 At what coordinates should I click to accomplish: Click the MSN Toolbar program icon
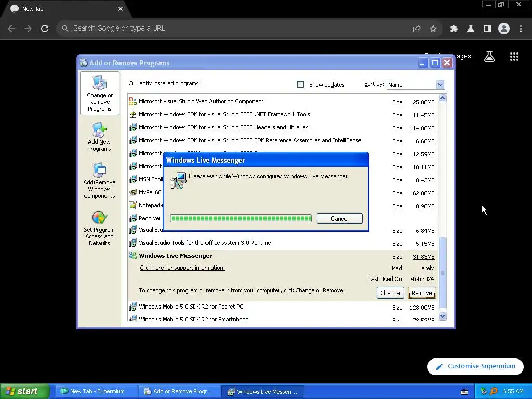pyautogui.click(x=132, y=179)
